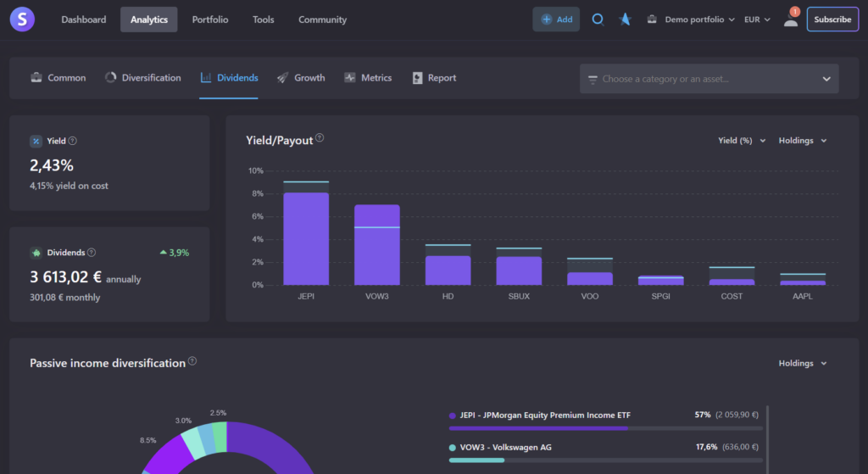Open the EUR currency dropdown
The image size is (868, 474).
[757, 20]
